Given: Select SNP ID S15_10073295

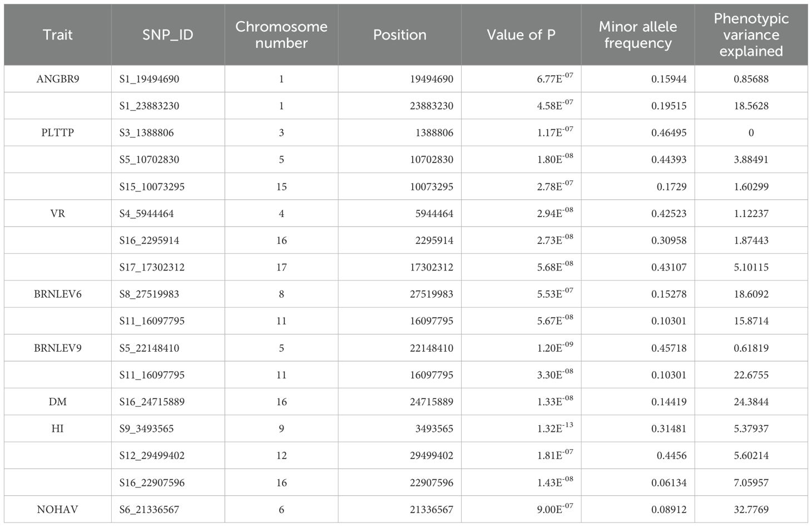Looking at the screenshot, I should coord(152,186).
